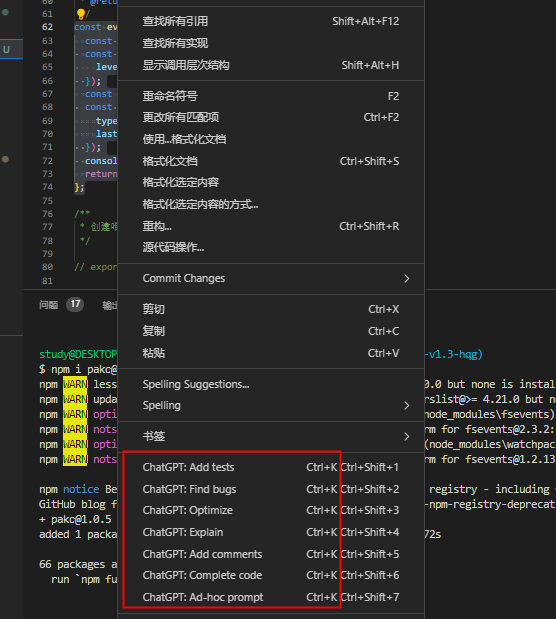The image size is (556, 619).
Task: Click '+ pakc@1.0.5' text in terminal
Action: (x=75, y=520)
